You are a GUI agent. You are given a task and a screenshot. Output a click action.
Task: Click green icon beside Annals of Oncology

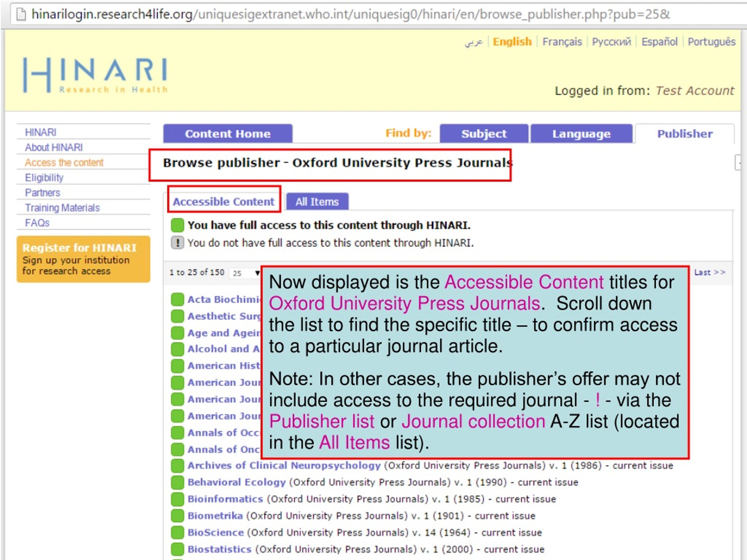pos(177,450)
